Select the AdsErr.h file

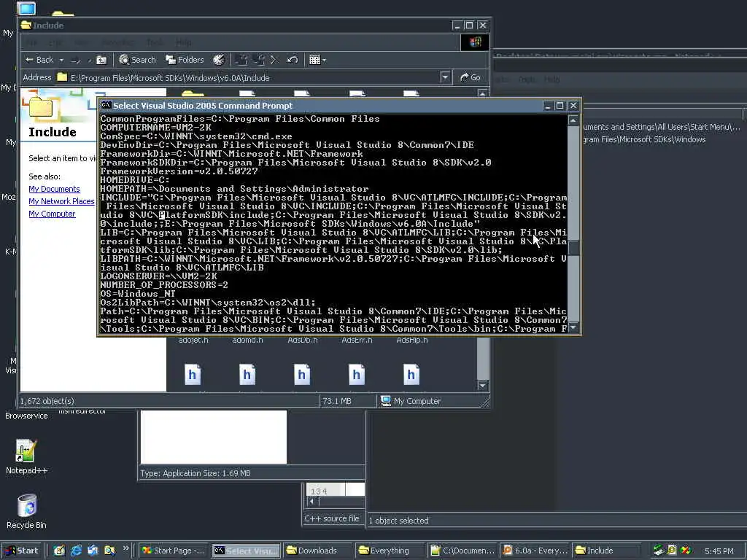pyautogui.click(x=357, y=340)
